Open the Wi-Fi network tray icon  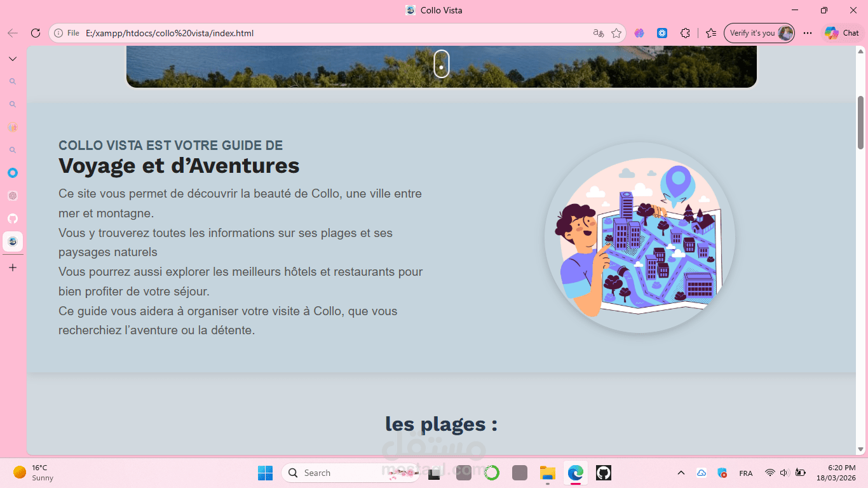(770, 473)
